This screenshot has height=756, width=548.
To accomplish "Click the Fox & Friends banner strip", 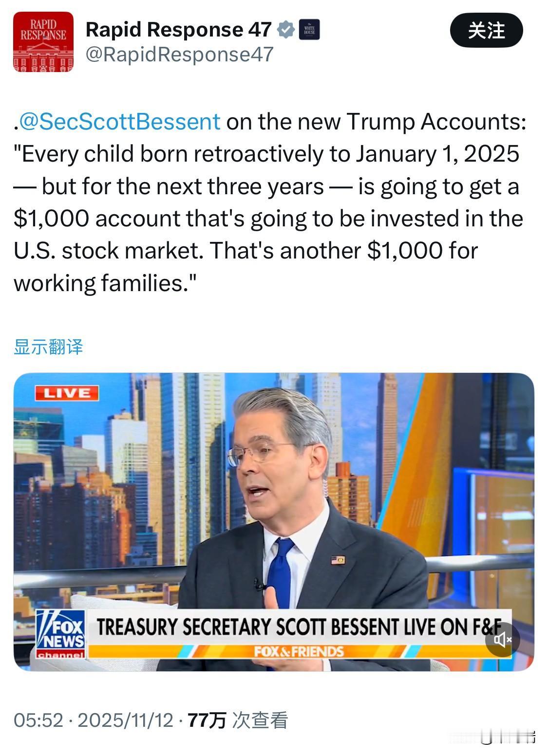I will point(299,651).
